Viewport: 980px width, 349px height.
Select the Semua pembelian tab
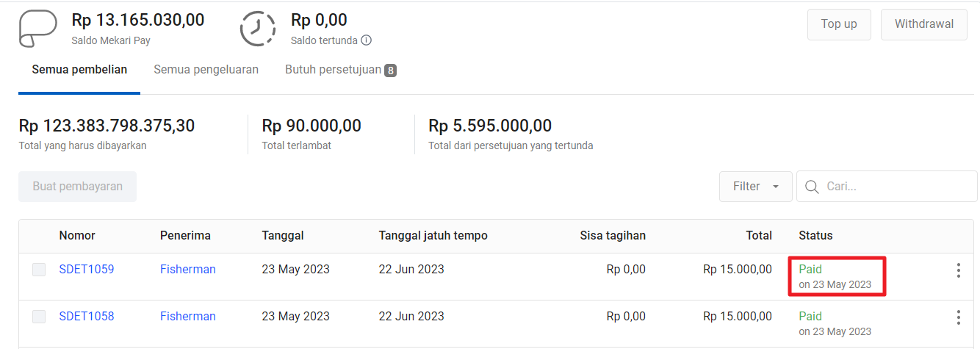point(79,70)
